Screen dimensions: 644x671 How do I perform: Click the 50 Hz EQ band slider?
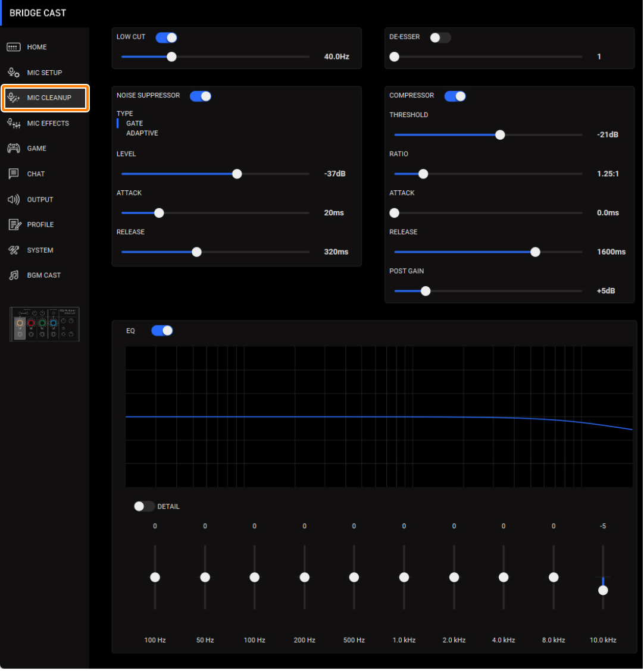[x=205, y=578]
